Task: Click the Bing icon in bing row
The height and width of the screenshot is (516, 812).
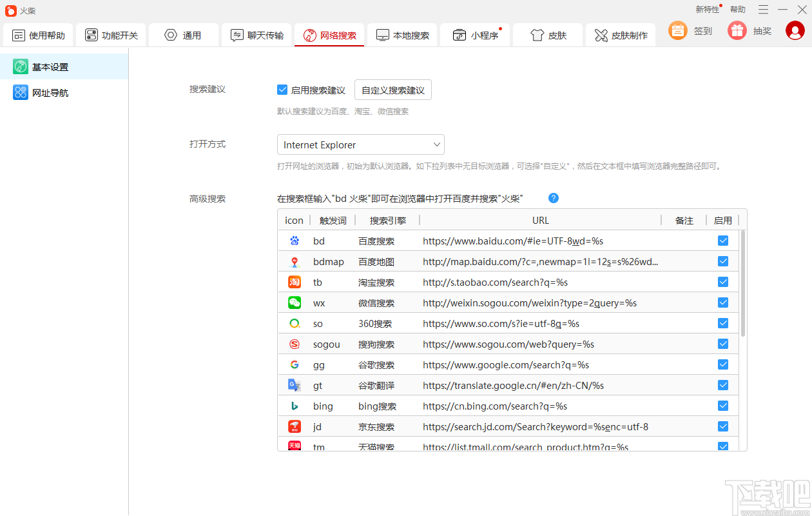Action: click(295, 406)
